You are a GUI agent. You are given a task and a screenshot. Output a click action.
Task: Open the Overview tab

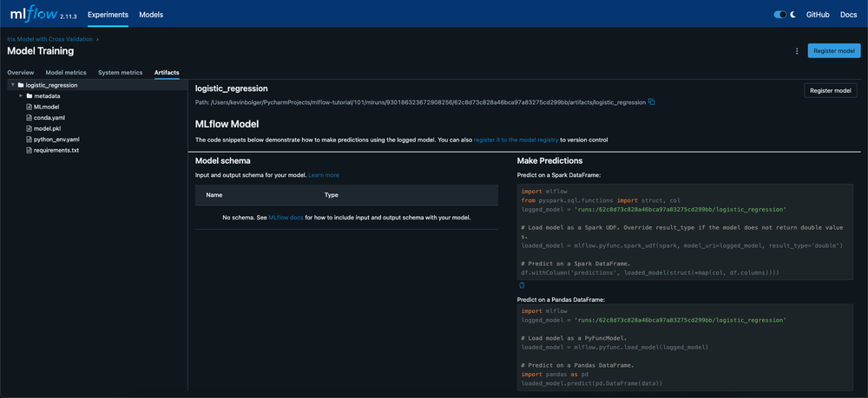point(21,73)
